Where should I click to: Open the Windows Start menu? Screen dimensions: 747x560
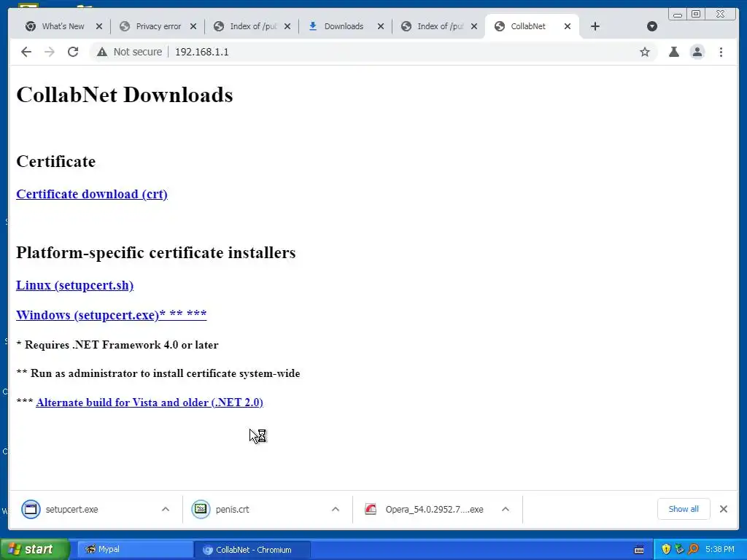(x=35, y=549)
